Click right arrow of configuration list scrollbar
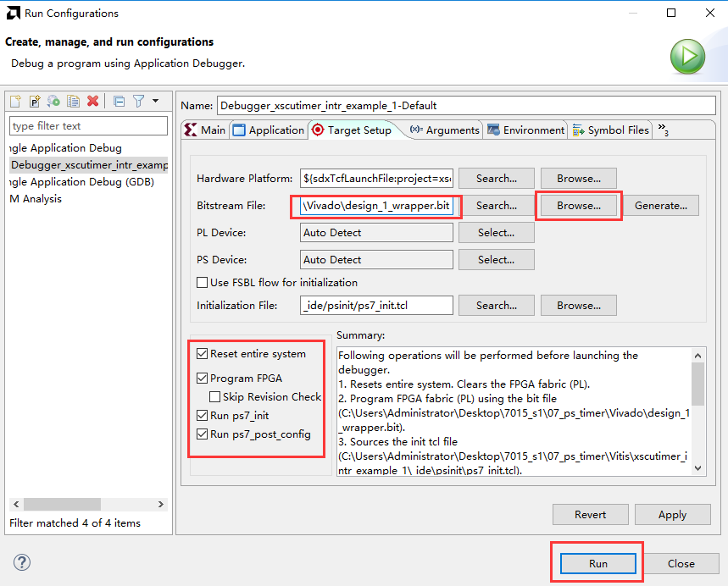Image resolution: width=728 pixels, height=586 pixels. click(x=161, y=504)
